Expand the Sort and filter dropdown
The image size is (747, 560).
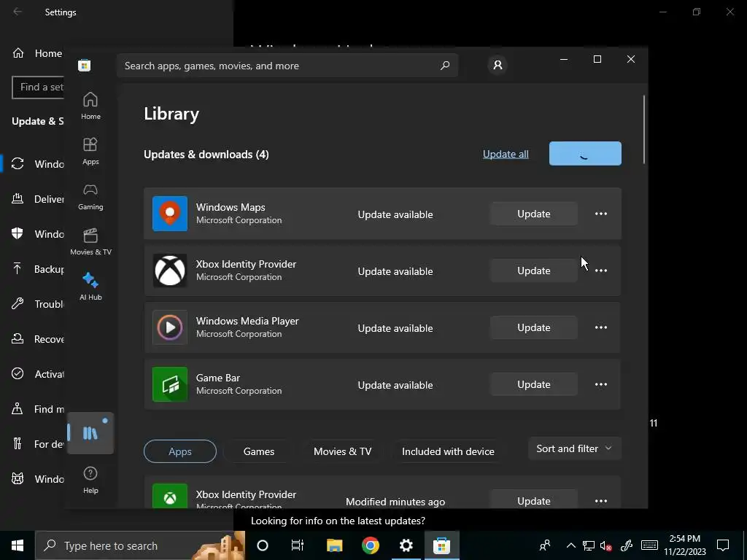pos(575,448)
